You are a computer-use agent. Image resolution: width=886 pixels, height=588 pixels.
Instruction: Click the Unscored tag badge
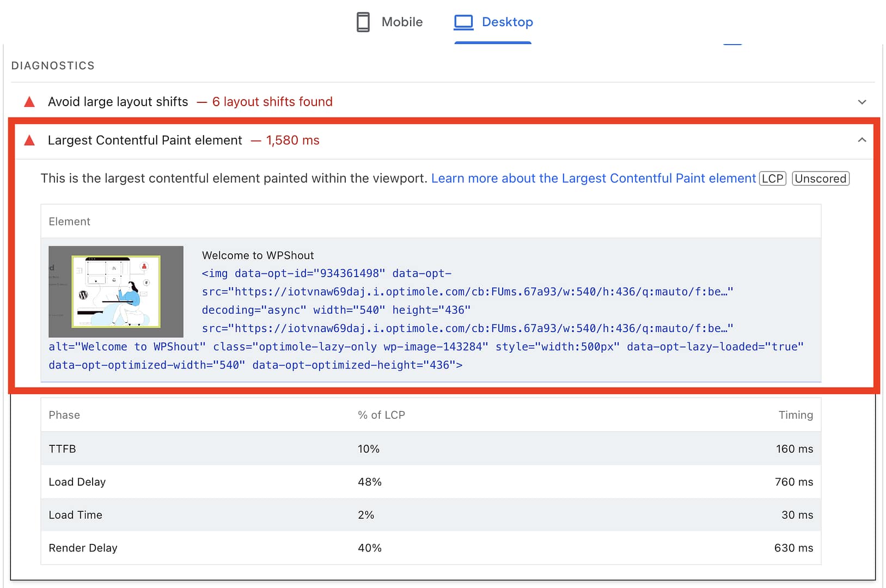pos(820,179)
